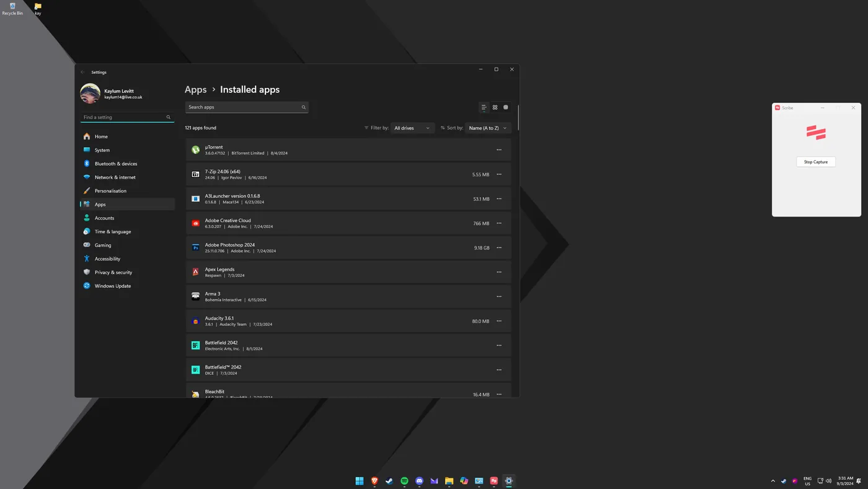The width and height of the screenshot is (868, 489).
Task: Open Windows Update icon in sidebar
Action: point(87,286)
